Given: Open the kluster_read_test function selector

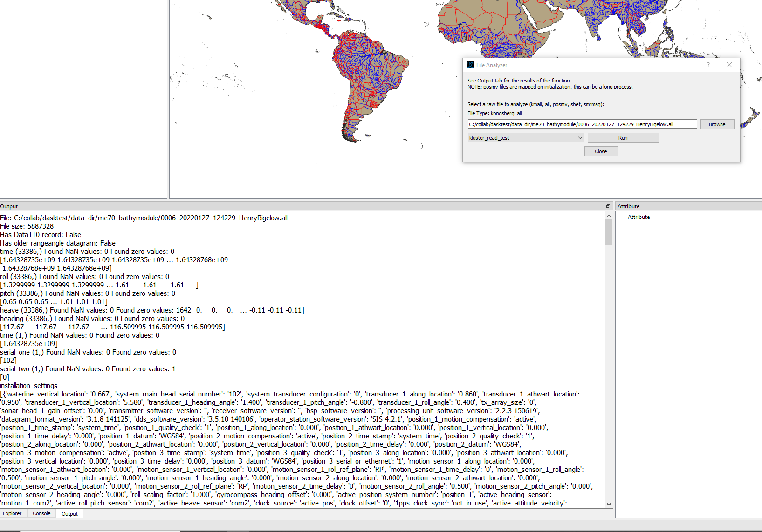Looking at the screenshot, I should pos(526,137).
